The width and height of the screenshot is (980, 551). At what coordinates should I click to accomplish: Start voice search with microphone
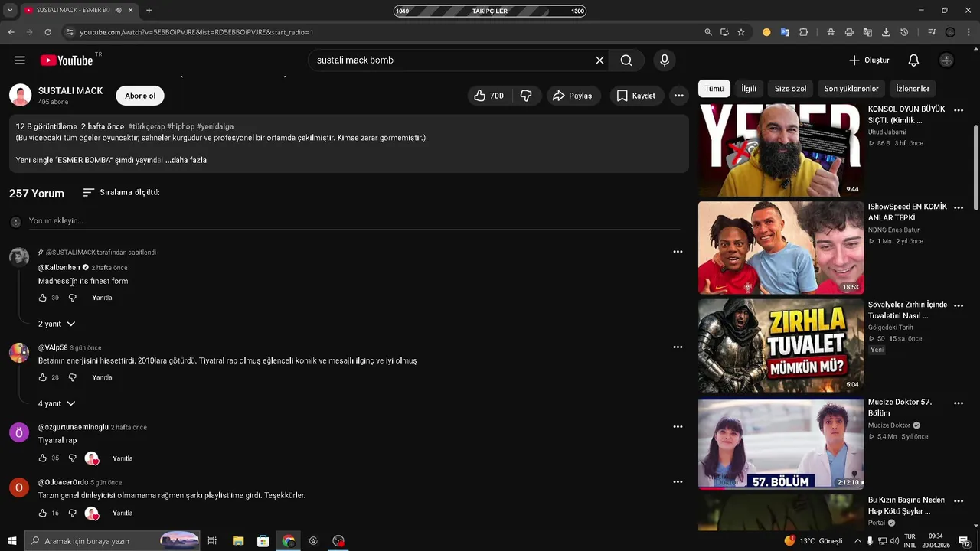(x=665, y=60)
